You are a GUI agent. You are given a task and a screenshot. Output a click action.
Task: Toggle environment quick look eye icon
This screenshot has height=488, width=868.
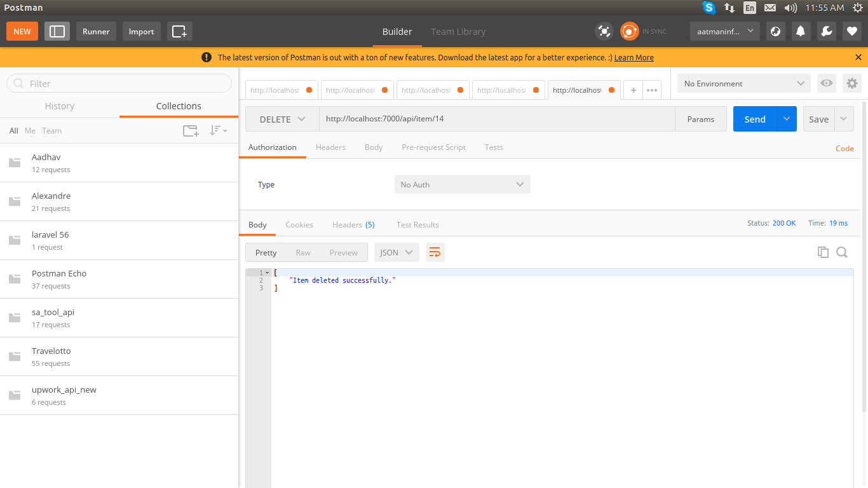[x=826, y=83]
